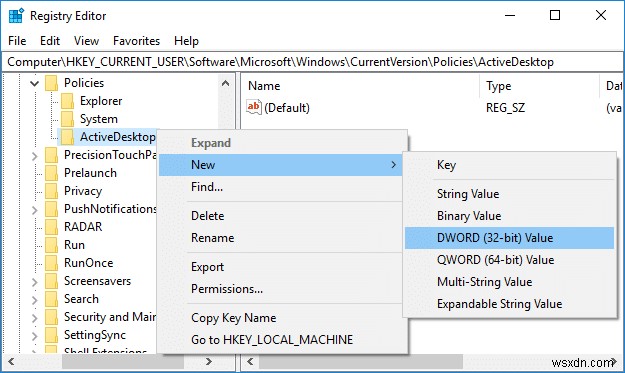Create a new Multi-String Value
625x373 pixels.
point(509,282)
